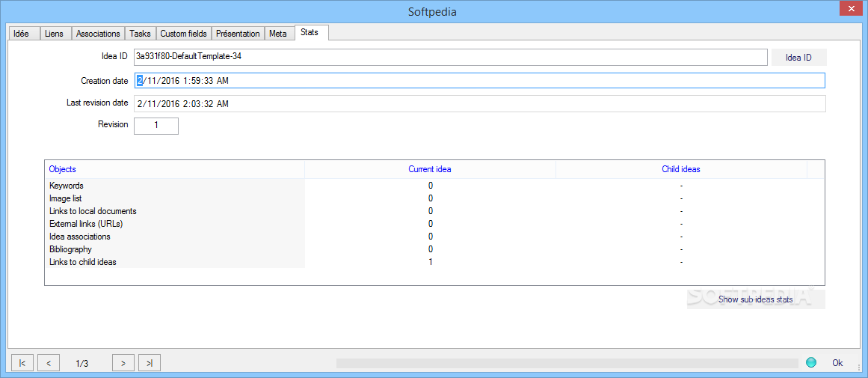
Task: Click the Show sub ideas stats button
Action: (x=756, y=299)
